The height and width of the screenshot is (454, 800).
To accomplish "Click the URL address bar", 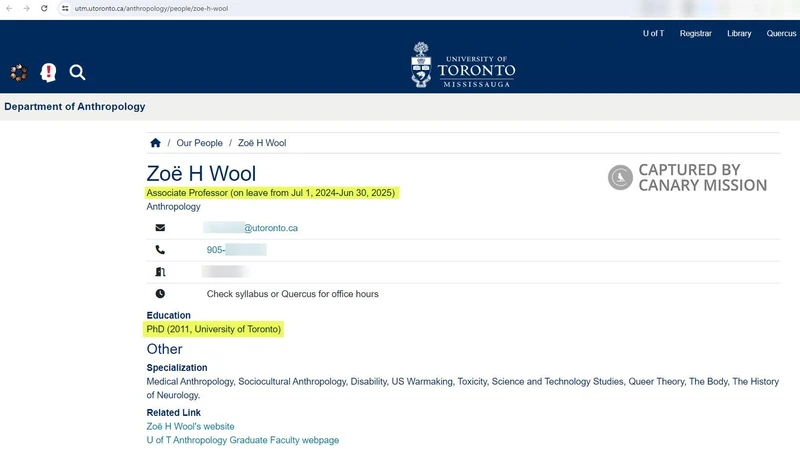I will [152, 8].
